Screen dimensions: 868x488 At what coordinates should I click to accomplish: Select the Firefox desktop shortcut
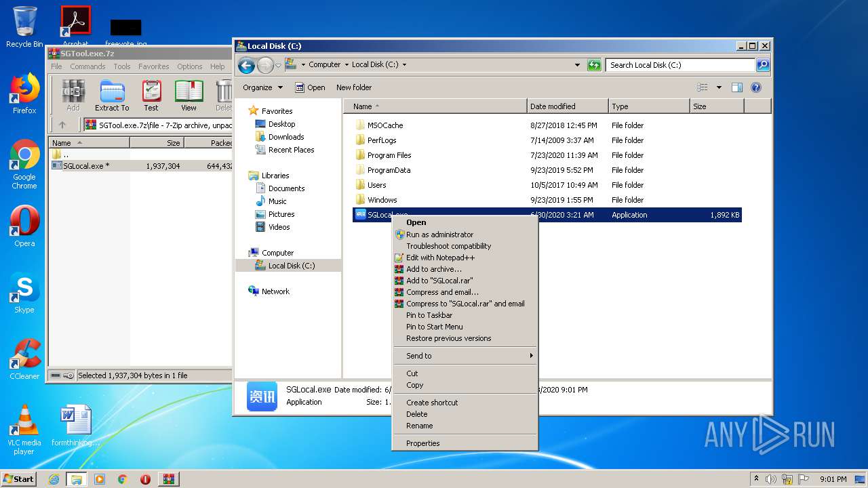point(24,94)
